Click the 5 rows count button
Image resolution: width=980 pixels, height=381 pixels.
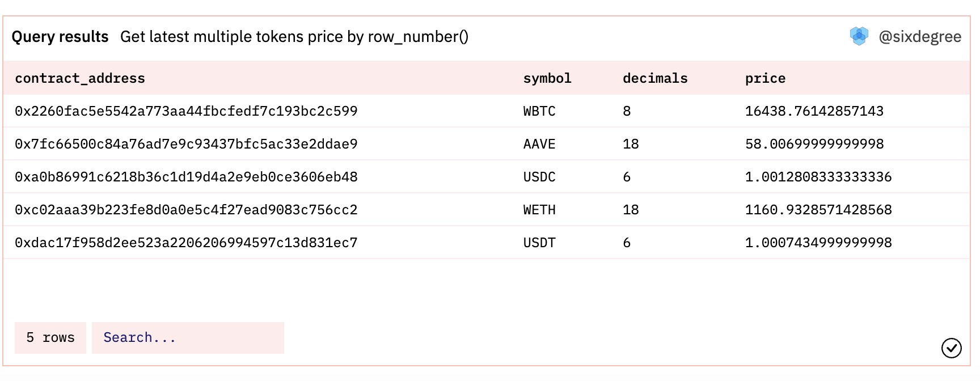click(50, 338)
